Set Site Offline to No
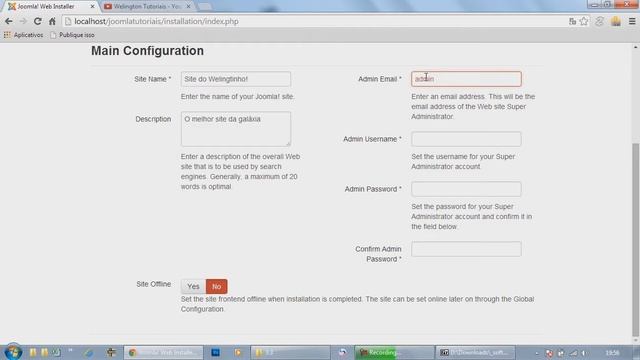Image resolution: width=640 pixels, height=360 pixels. click(x=217, y=287)
